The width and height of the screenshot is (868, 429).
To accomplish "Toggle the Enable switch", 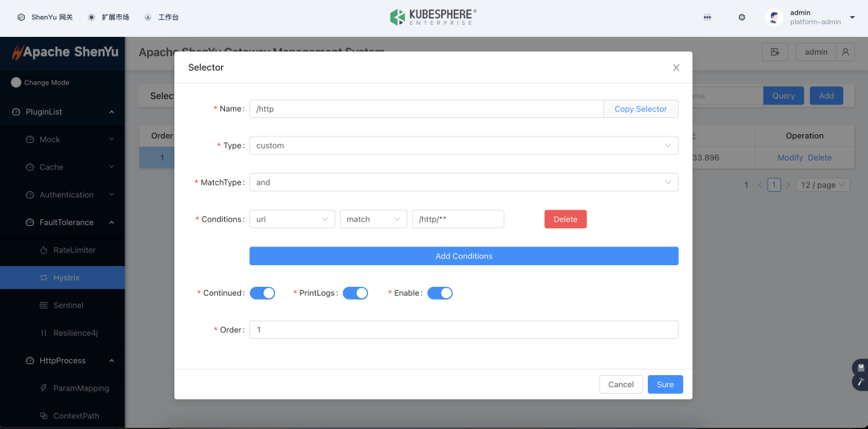I will point(440,292).
